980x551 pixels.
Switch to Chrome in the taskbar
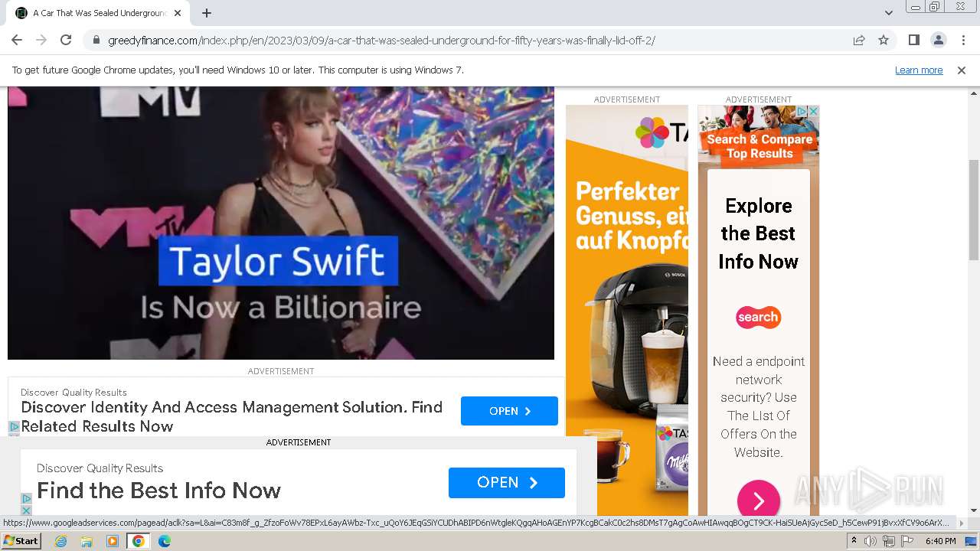pyautogui.click(x=139, y=541)
